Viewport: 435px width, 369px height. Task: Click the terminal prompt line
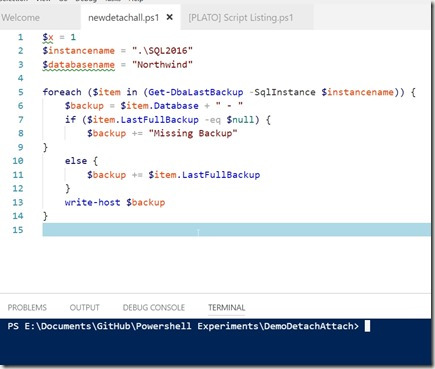(x=189, y=326)
